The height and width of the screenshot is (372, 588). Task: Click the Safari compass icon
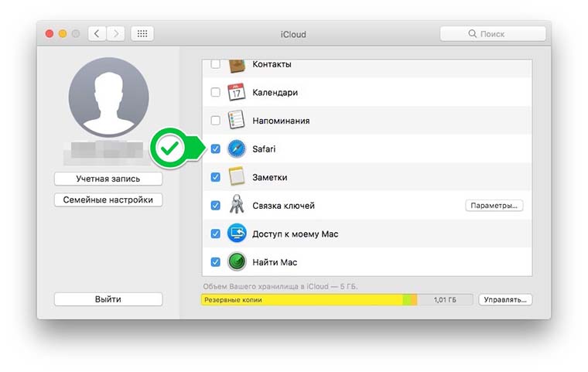(x=237, y=148)
